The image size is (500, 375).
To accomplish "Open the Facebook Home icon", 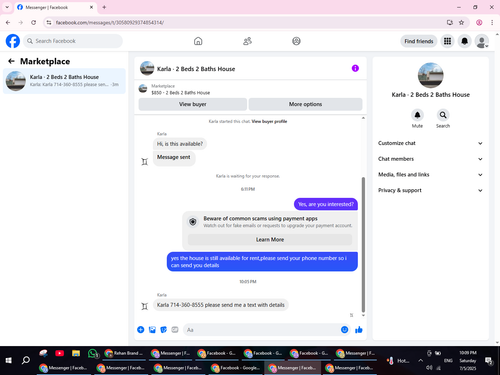I will coord(198,41).
